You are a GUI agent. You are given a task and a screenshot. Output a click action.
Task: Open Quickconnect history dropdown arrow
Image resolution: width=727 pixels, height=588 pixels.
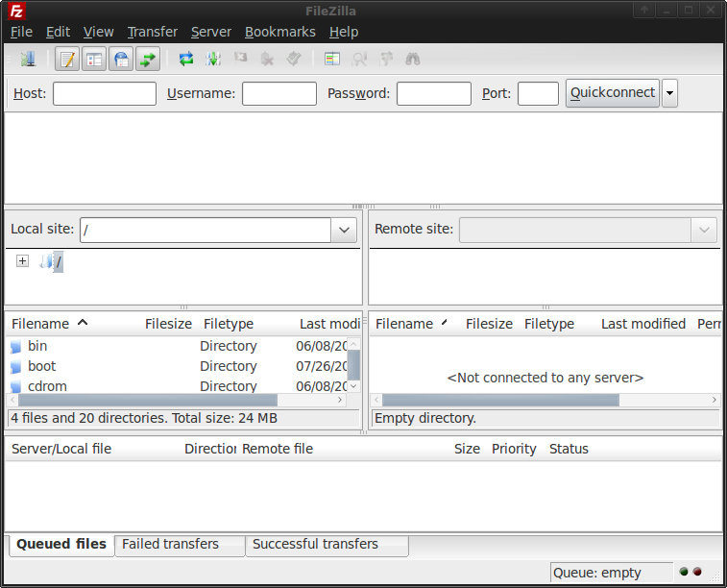click(669, 93)
